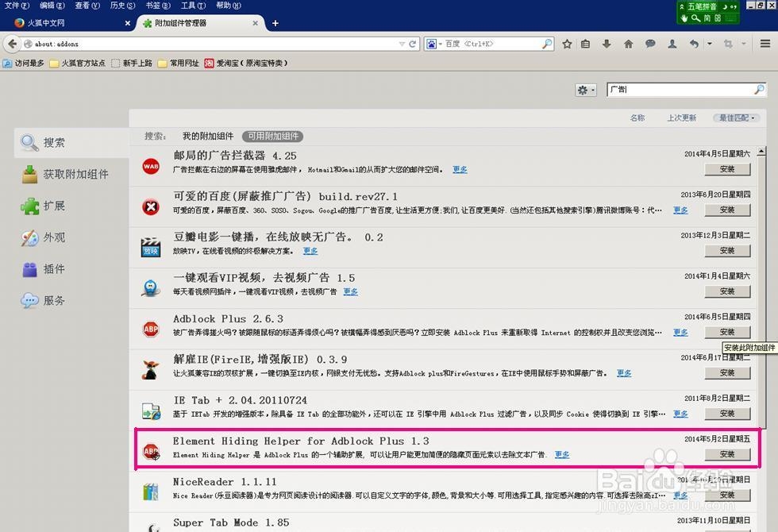The image size is (778, 532).
Task: Click the Adblock Plus ABP icon
Action: (x=151, y=329)
